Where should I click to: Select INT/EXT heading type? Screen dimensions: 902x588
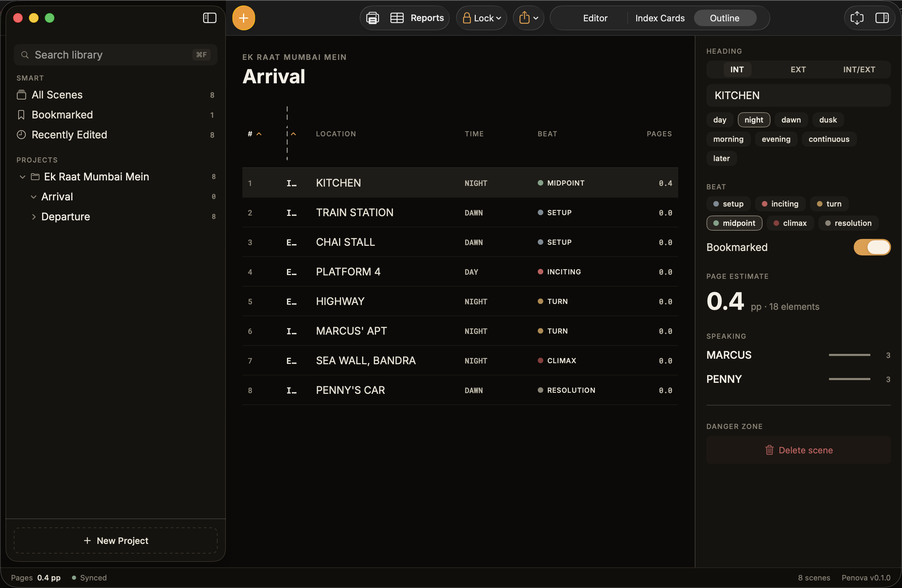click(859, 69)
